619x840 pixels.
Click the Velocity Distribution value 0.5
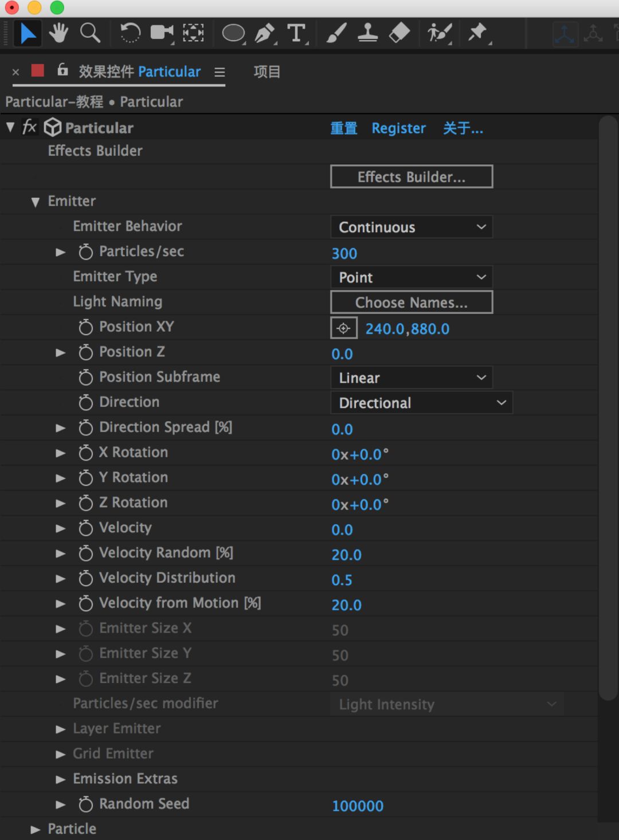click(x=342, y=580)
